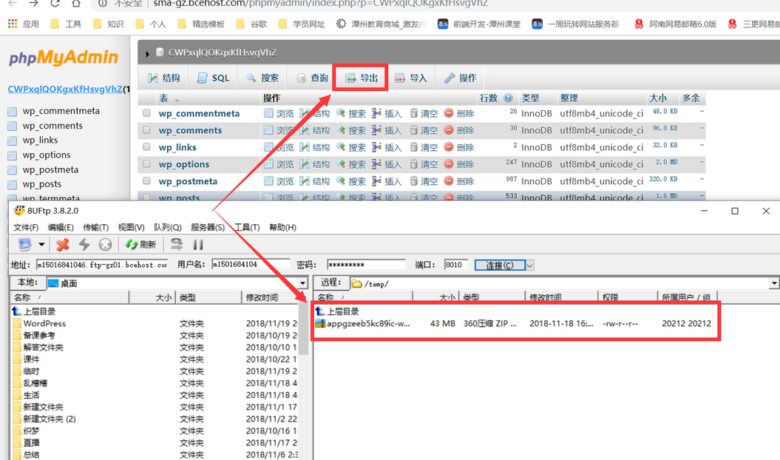
Task: Click empty icon in wp_postmeta row
Action: point(414,181)
